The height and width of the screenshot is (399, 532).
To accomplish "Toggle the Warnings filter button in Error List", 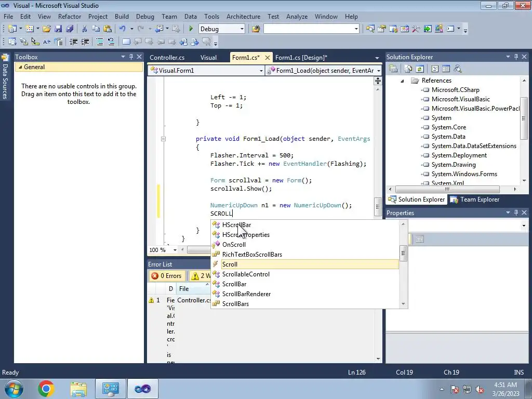I will pyautogui.click(x=200, y=276).
